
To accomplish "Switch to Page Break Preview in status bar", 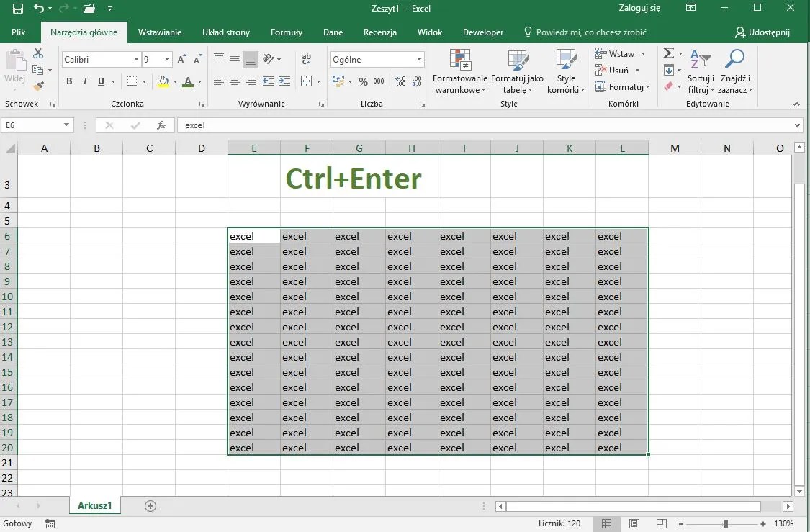I will click(661, 524).
